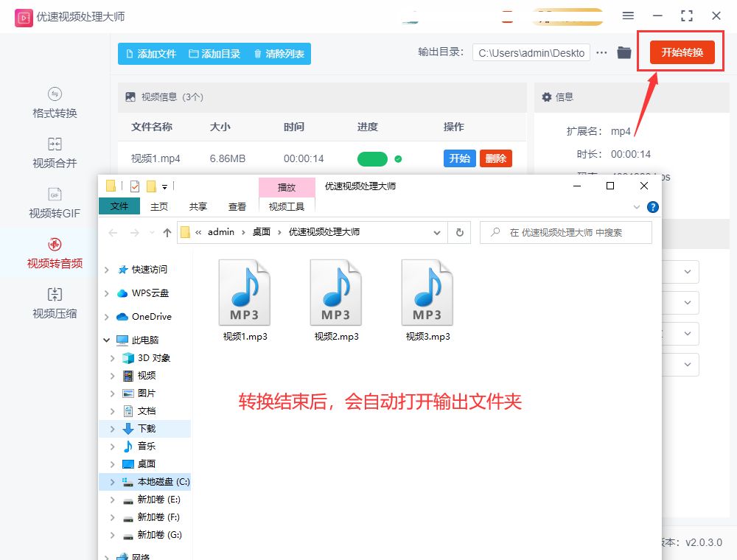Expand the 快速访问 tree node
The height and width of the screenshot is (560, 737).
107,270
